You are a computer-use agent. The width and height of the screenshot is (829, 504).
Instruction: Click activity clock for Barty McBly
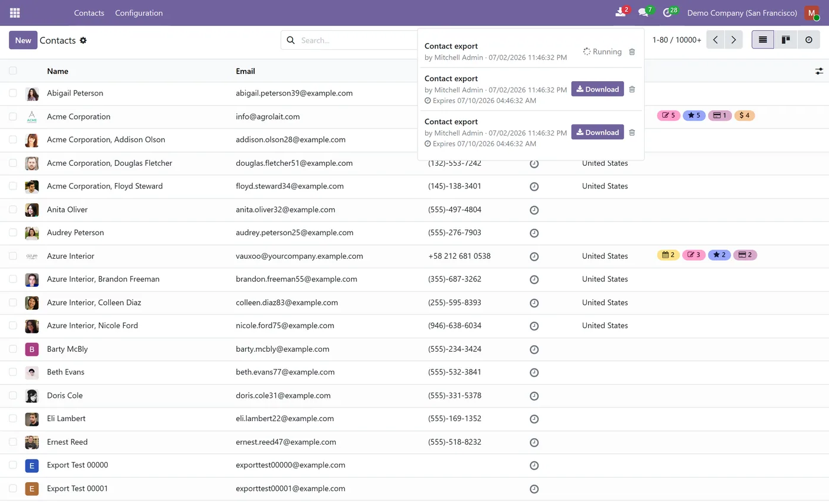[534, 349]
